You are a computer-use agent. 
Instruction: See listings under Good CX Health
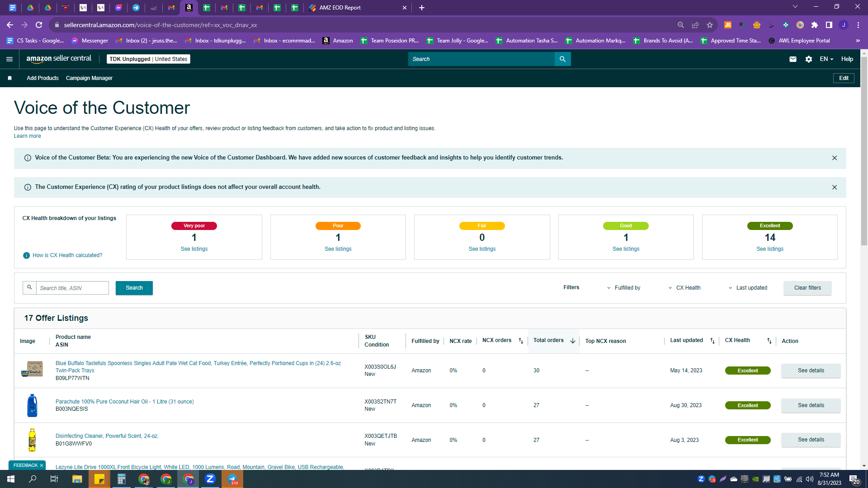pyautogui.click(x=626, y=249)
